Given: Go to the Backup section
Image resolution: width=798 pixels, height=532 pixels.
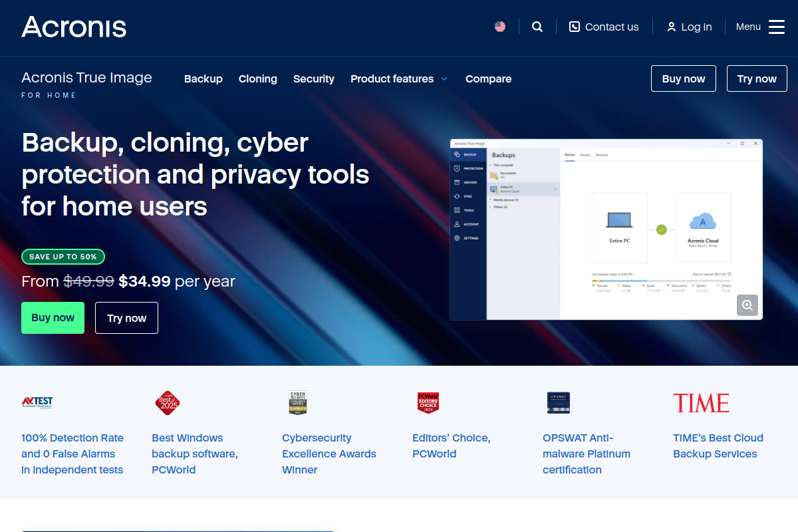Looking at the screenshot, I should tap(203, 78).
